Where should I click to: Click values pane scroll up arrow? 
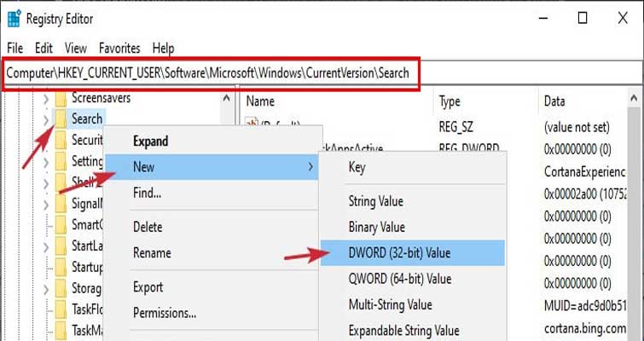tap(634, 98)
